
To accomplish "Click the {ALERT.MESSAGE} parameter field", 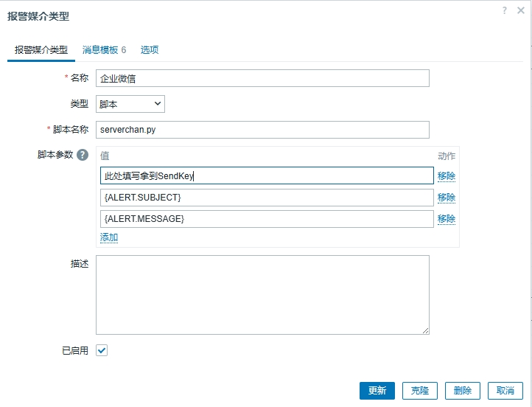I will coord(266,218).
